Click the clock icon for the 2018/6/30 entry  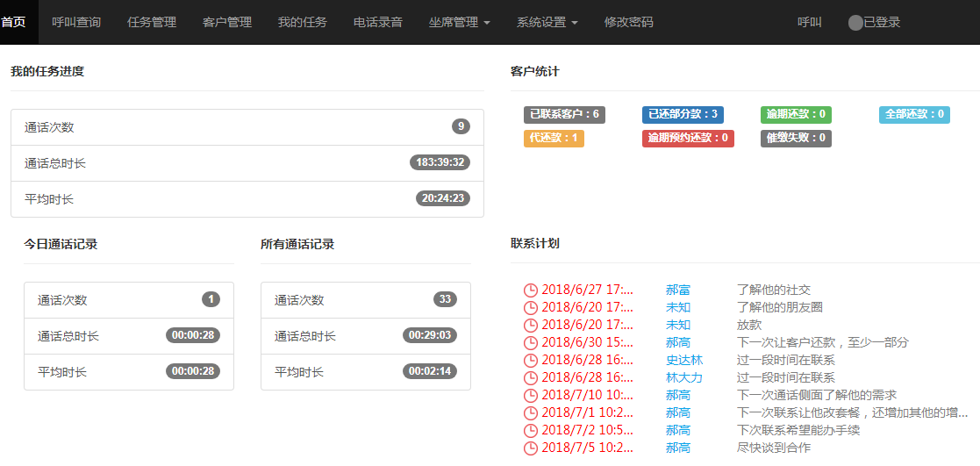click(x=530, y=343)
